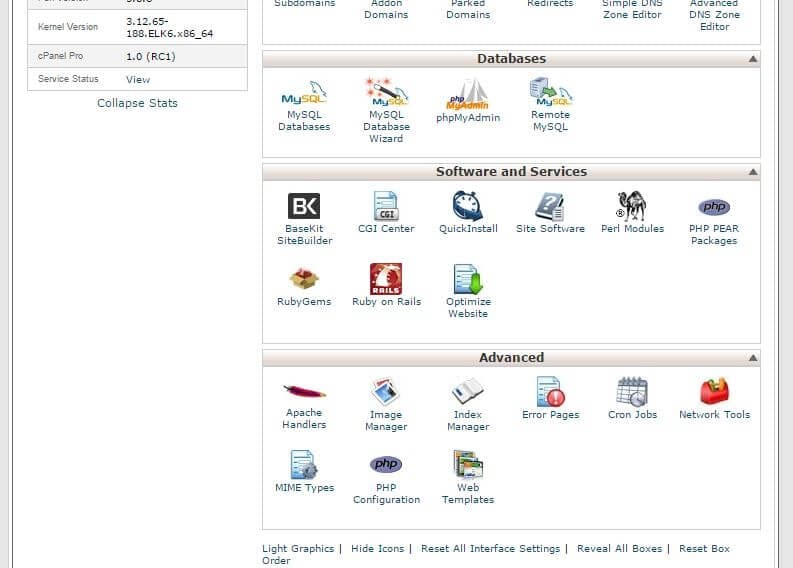Click Reset All Interface Settings
The width and height of the screenshot is (793, 568).
click(x=490, y=549)
